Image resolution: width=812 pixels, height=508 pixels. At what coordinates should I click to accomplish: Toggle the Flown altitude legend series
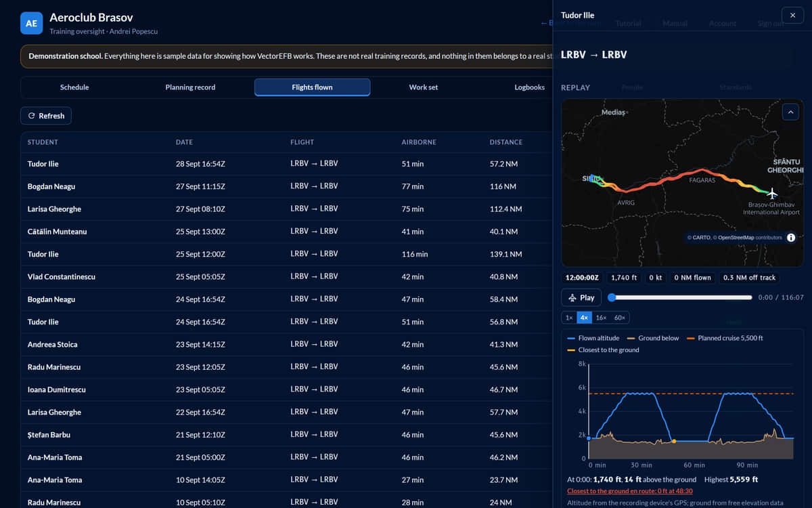click(593, 338)
